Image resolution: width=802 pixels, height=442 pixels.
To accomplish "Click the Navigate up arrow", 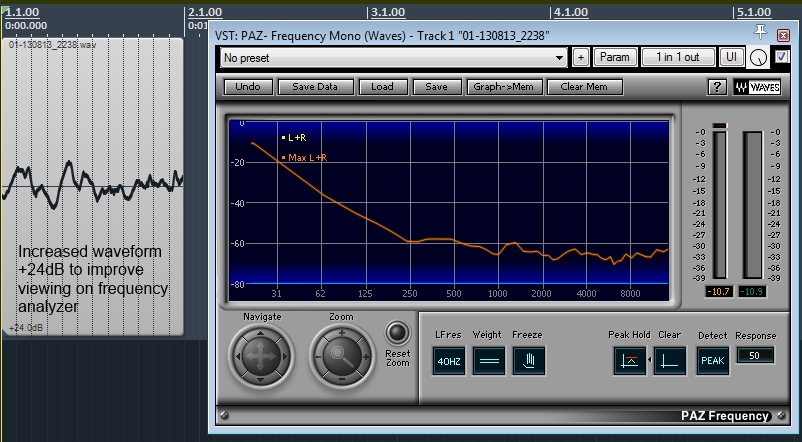I will tap(260, 334).
